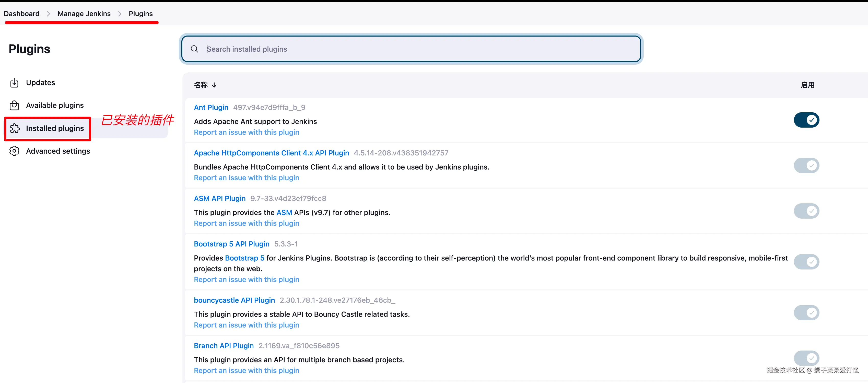Click the magnifier icon in search box
This screenshot has height=383, width=868.
coord(194,49)
